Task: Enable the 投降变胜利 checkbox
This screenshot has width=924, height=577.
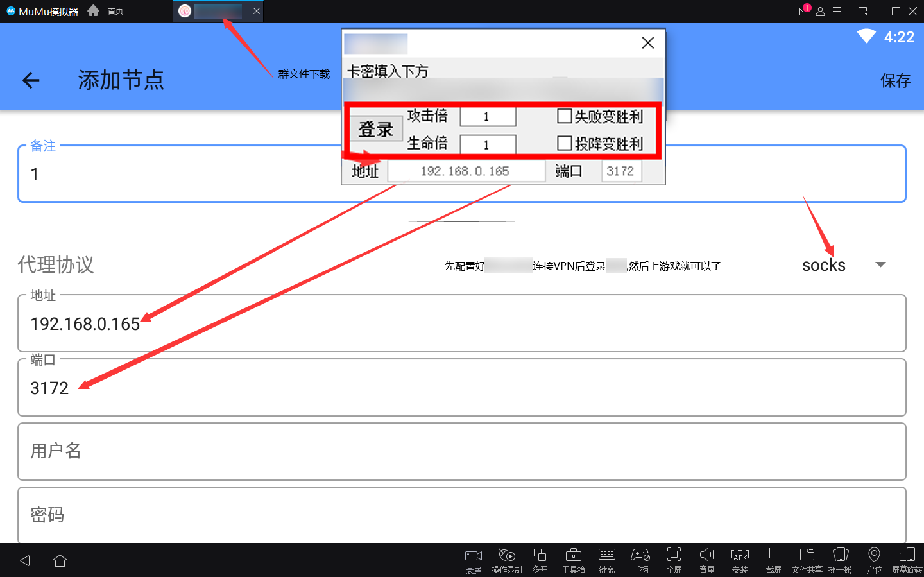Action: tap(564, 143)
